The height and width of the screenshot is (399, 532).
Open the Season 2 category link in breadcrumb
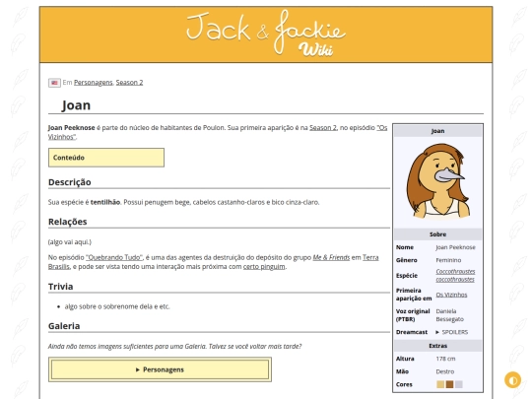(129, 83)
